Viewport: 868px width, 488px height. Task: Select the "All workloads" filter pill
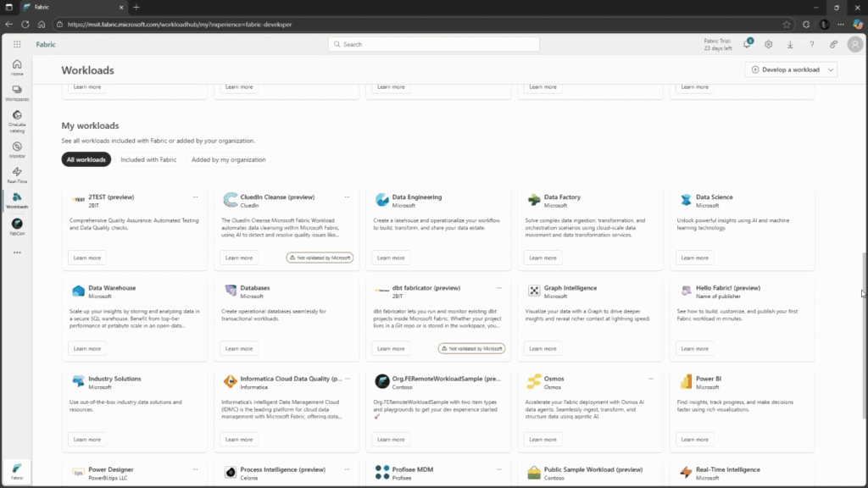(86, 159)
